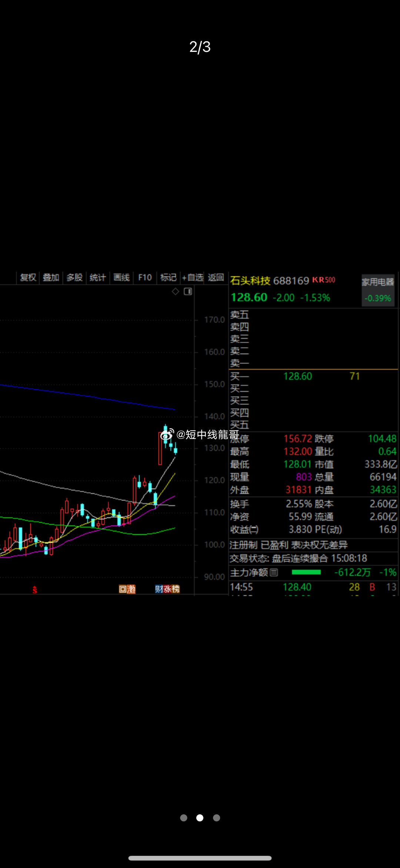Click the 涨停 price 156.72
This screenshot has width=400, height=868.
click(298, 439)
